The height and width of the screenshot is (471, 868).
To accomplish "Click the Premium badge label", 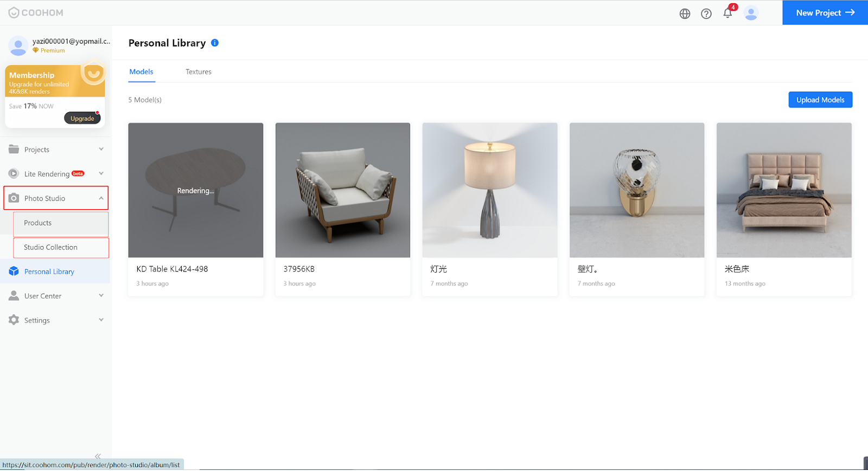I will (x=53, y=50).
